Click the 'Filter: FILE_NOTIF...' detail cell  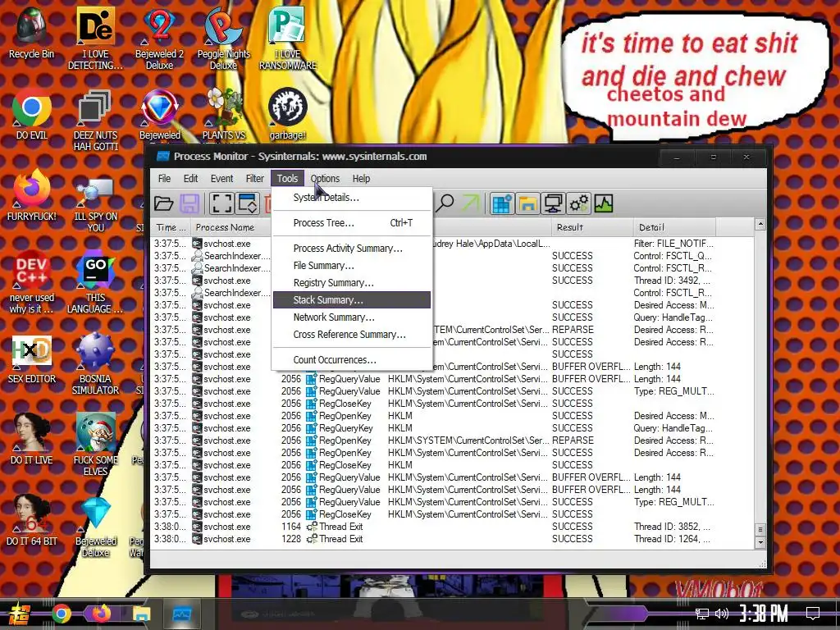coord(673,243)
